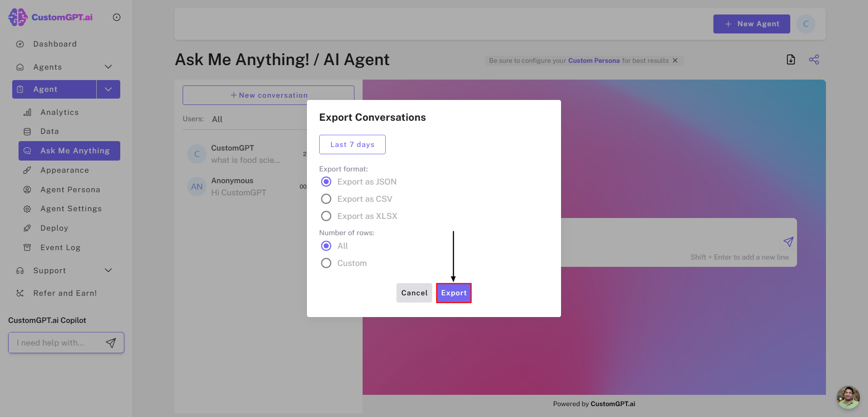868x417 pixels.
Task: Open Dashboard in sidebar
Action: [55, 44]
